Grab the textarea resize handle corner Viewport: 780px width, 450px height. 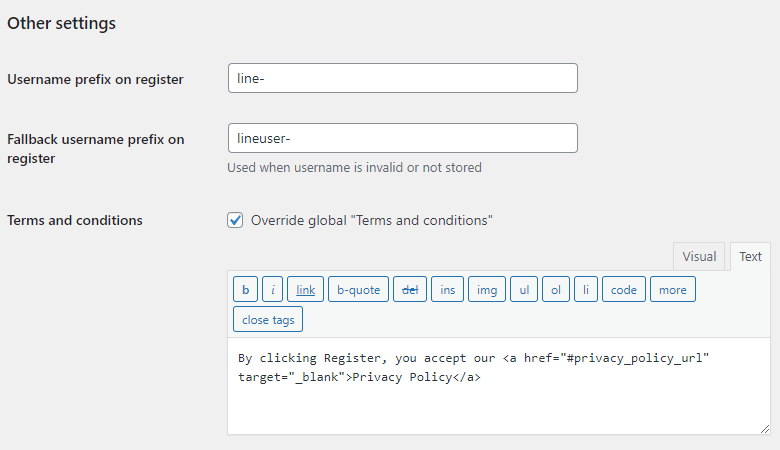click(764, 428)
